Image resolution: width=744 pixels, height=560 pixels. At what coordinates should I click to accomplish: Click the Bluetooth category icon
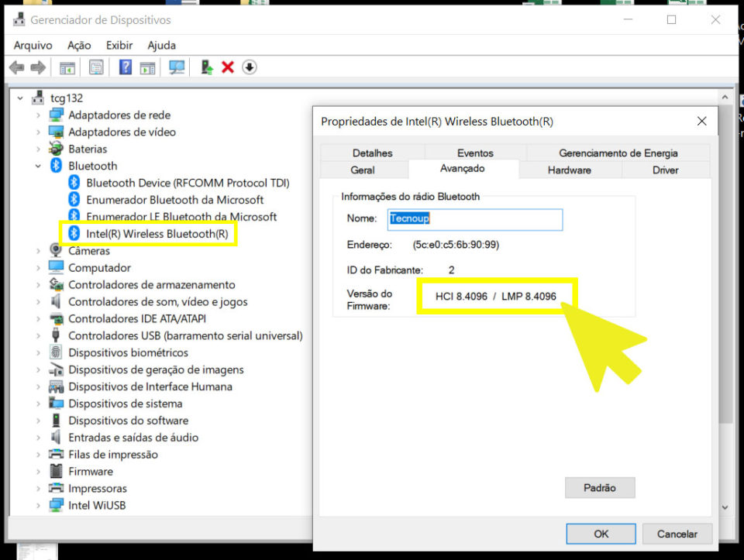point(56,166)
